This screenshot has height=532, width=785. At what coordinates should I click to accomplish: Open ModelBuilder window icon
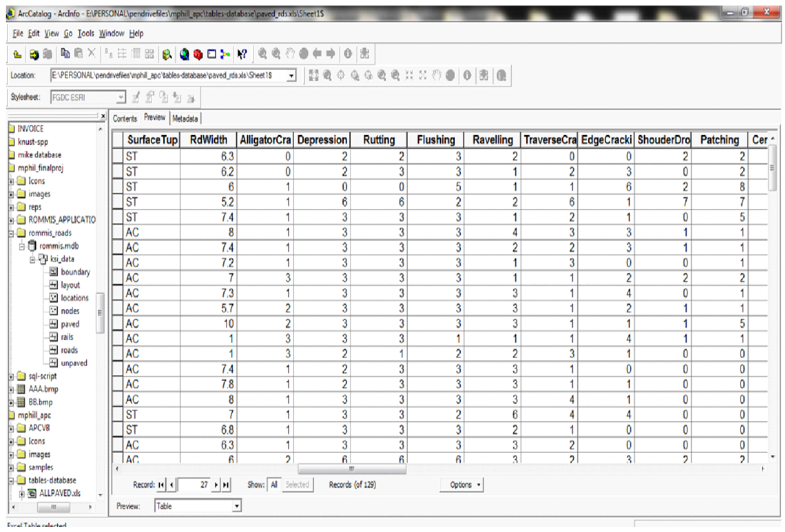225,54
